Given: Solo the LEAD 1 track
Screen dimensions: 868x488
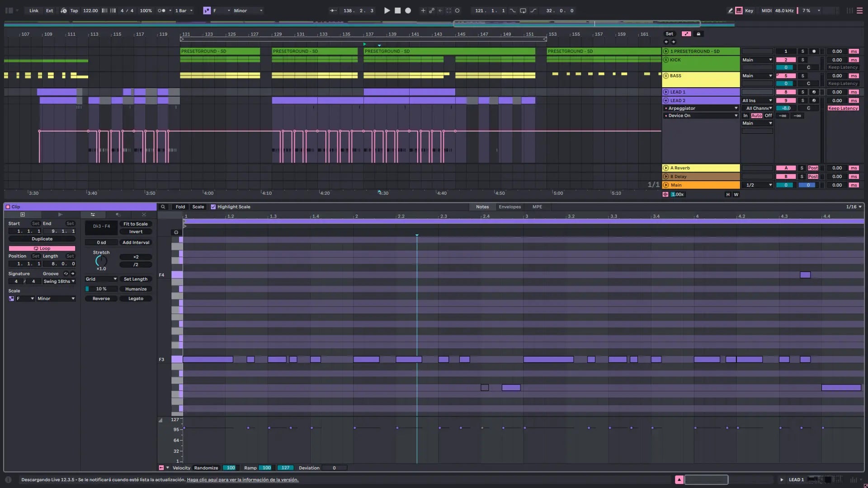Looking at the screenshot, I should 802,92.
